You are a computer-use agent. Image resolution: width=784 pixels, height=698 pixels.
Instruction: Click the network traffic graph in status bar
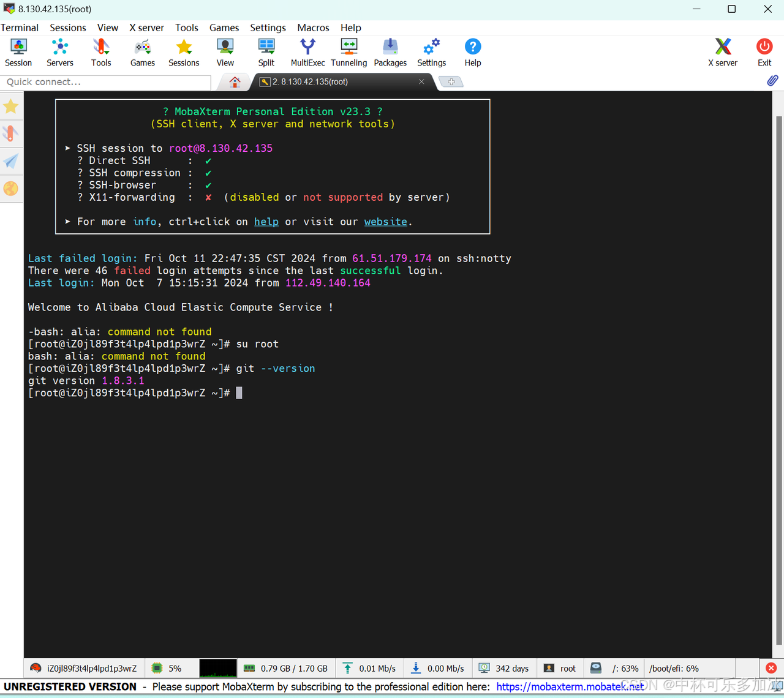(x=218, y=669)
